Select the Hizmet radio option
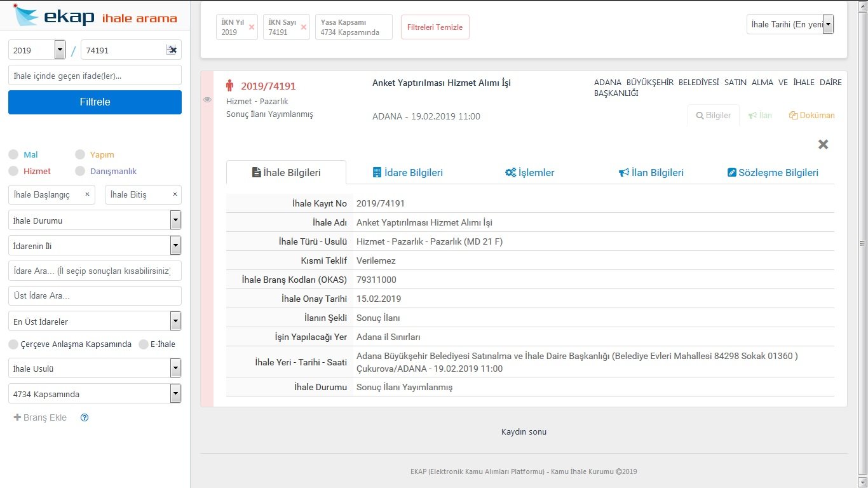 [13, 171]
